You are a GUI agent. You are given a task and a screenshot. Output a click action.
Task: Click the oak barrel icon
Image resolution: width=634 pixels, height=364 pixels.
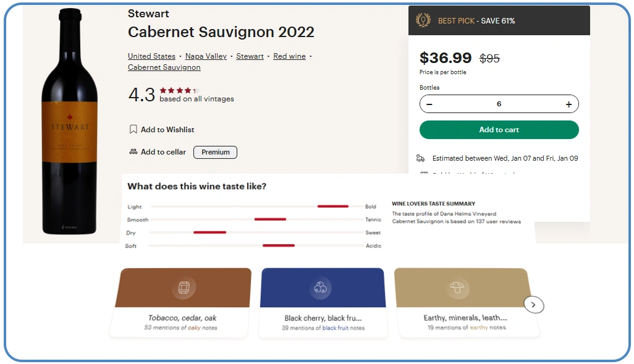pyautogui.click(x=184, y=287)
